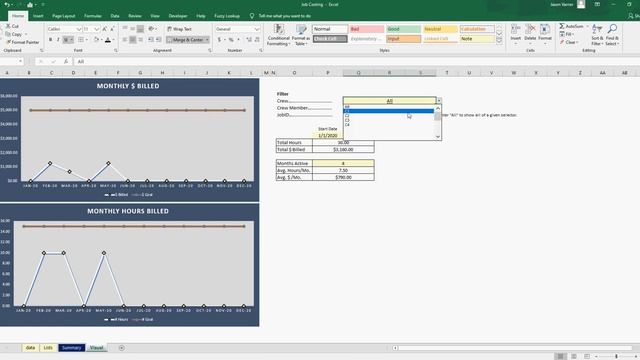Open the Fuzzy Lookup tab
The width and height of the screenshot is (640, 360).
[227, 16]
